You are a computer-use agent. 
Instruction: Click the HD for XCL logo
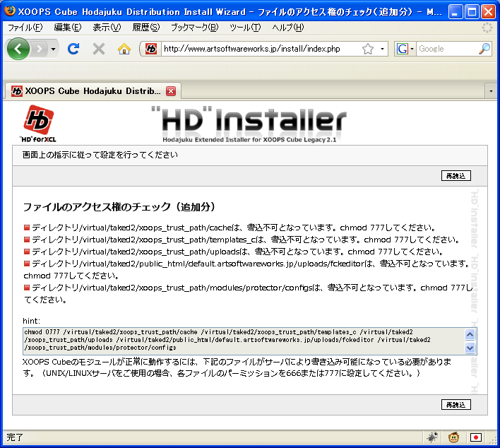[37, 123]
